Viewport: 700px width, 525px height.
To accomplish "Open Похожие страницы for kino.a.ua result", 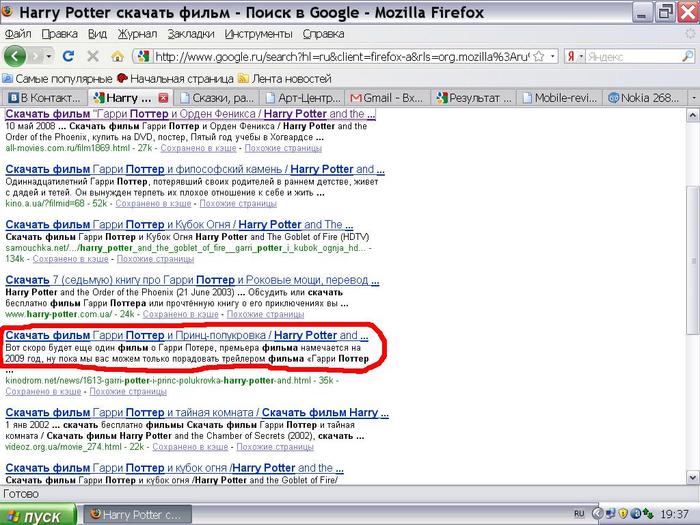I will (x=238, y=204).
